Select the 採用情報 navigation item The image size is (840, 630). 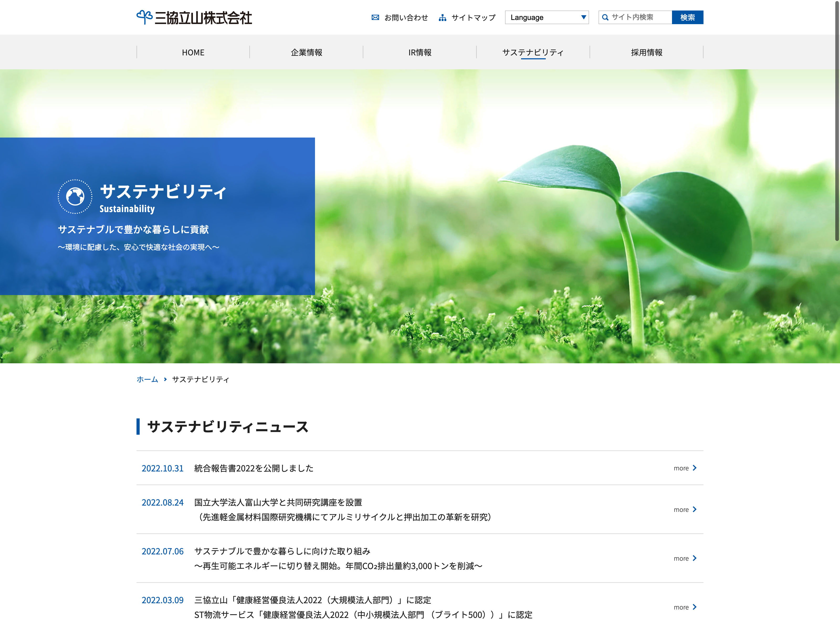click(x=646, y=52)
